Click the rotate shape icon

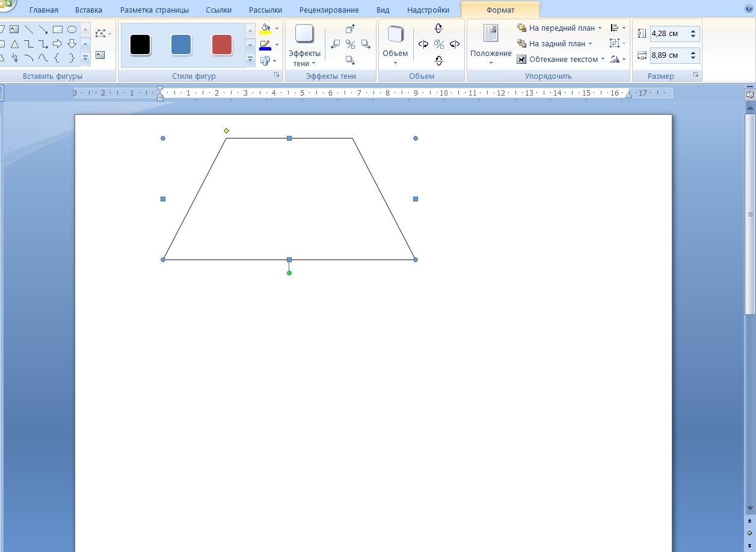coord(615,59)
